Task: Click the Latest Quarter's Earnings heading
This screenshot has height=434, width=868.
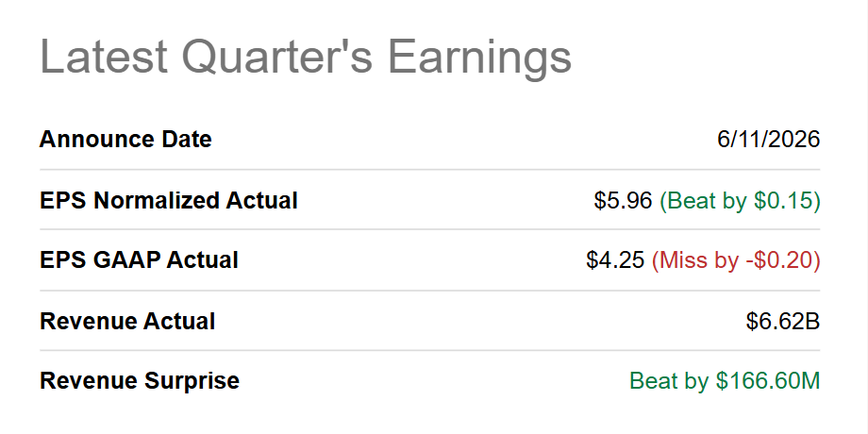Action: pyautogui.click(x=306, y=57)
